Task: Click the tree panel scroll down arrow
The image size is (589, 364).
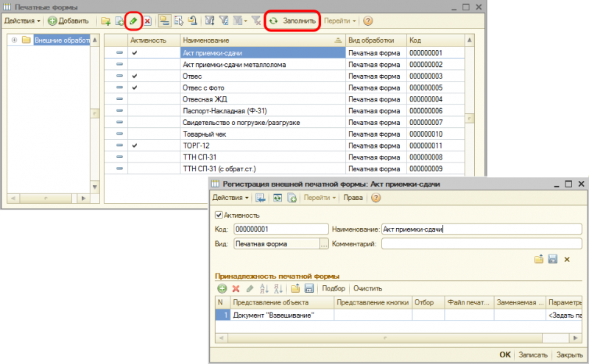Action: pyautogui.click(x=95, y=187)
